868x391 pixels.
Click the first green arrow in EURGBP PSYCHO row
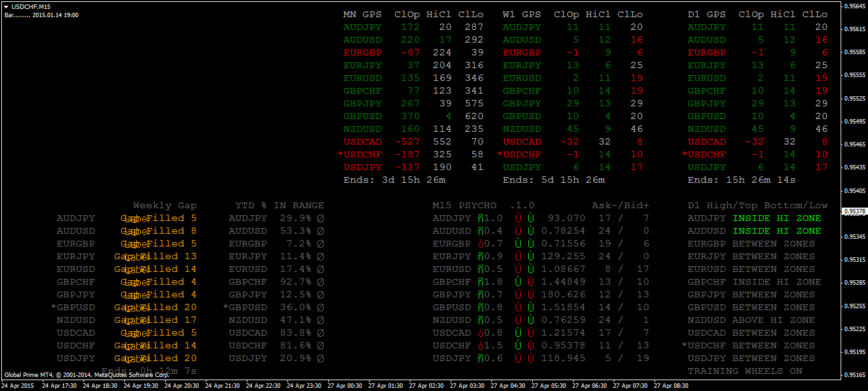click(519, 243)
